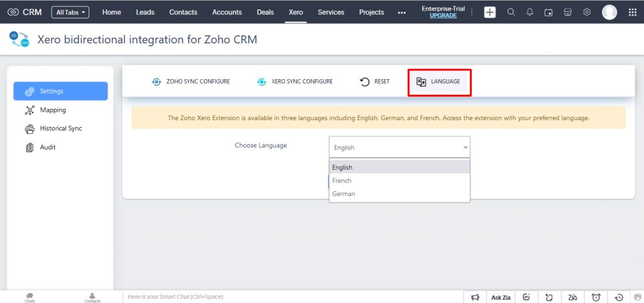The height and width of the screenshot is (303, 644).
Task: Open the apps grid icon
Action: [633, 13]
